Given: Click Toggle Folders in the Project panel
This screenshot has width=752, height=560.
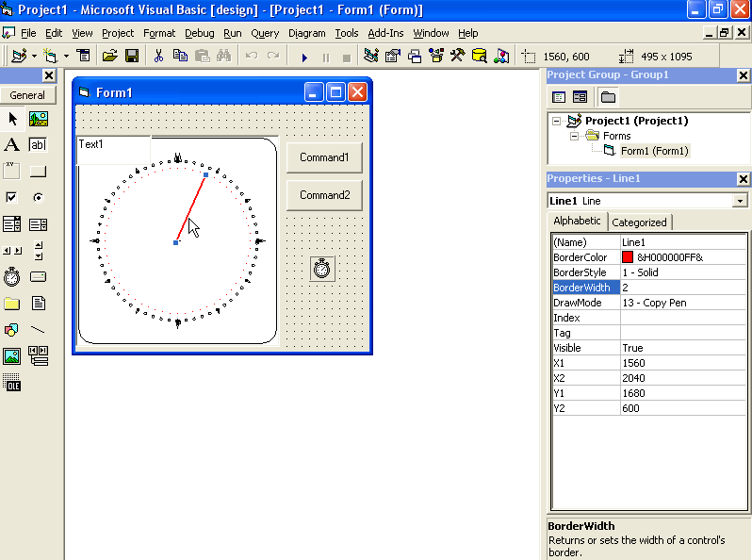Looking at the screenshot, I should [608, 96].
